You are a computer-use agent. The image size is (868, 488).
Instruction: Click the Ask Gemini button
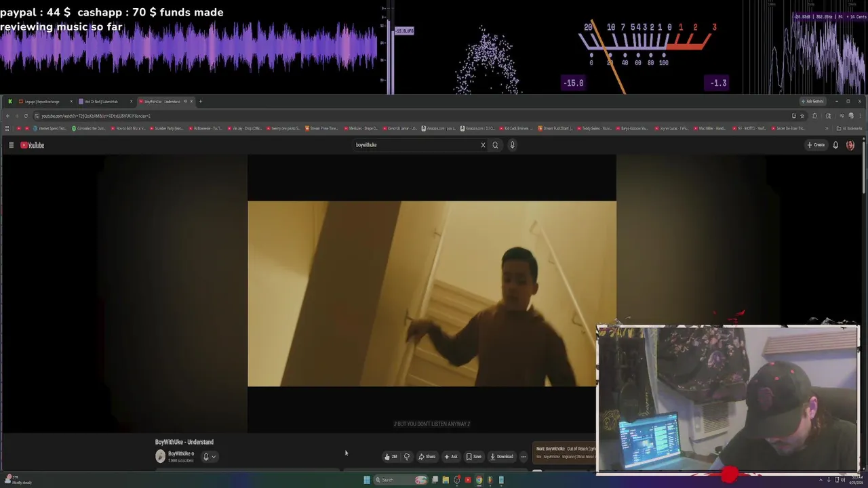click(813, 102)
